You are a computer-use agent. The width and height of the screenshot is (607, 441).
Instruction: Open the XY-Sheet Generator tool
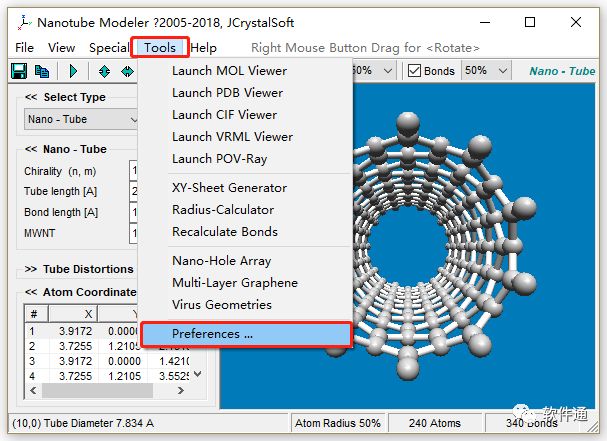(x=245, y=188)
